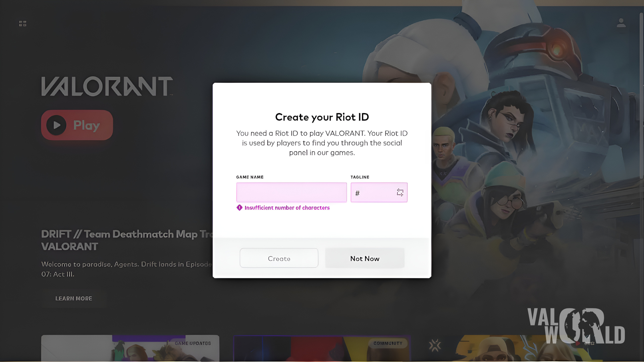Focus the Game Name input field
Screen dimensions: 644x362
pyautogui.click(x=291, y=192)
